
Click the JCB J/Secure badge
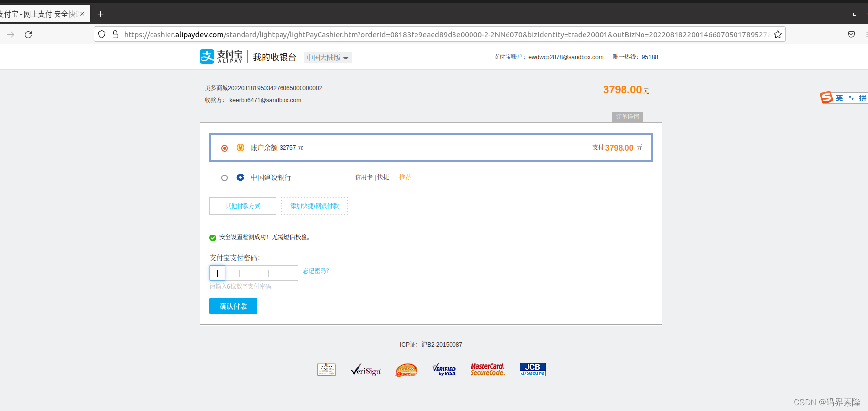(x=532, y=370)
